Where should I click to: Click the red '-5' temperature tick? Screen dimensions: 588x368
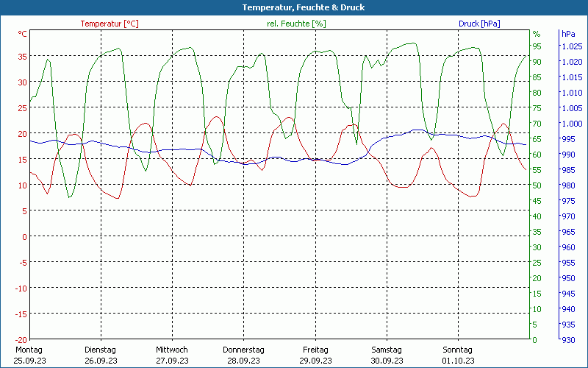click(x=24, y=263)
